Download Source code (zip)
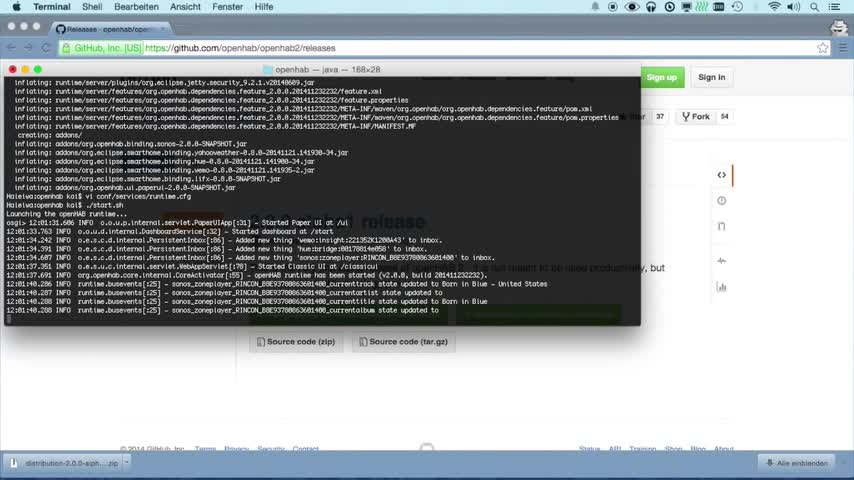 point(296,342)
